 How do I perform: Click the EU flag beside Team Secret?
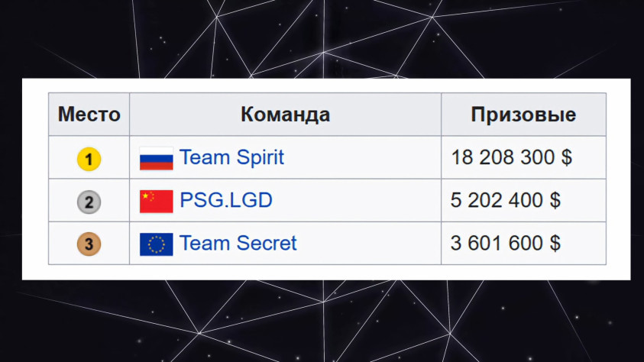point(156,244)
